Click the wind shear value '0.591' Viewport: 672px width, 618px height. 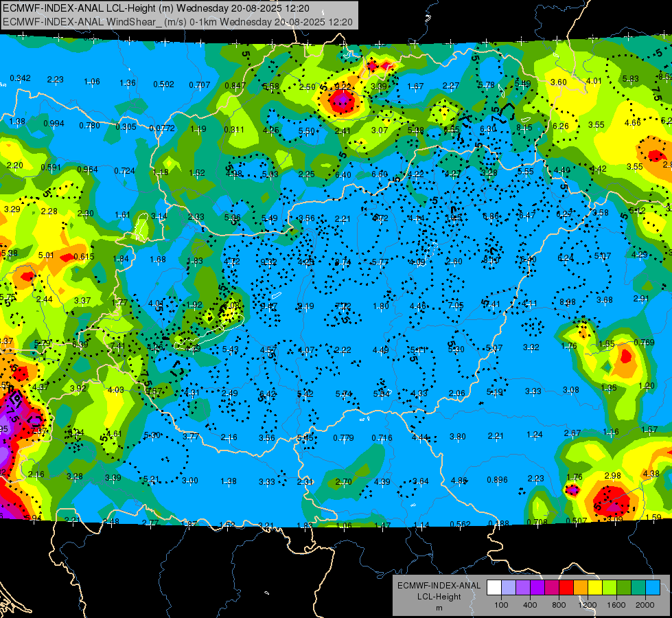(x=51, y=168)
